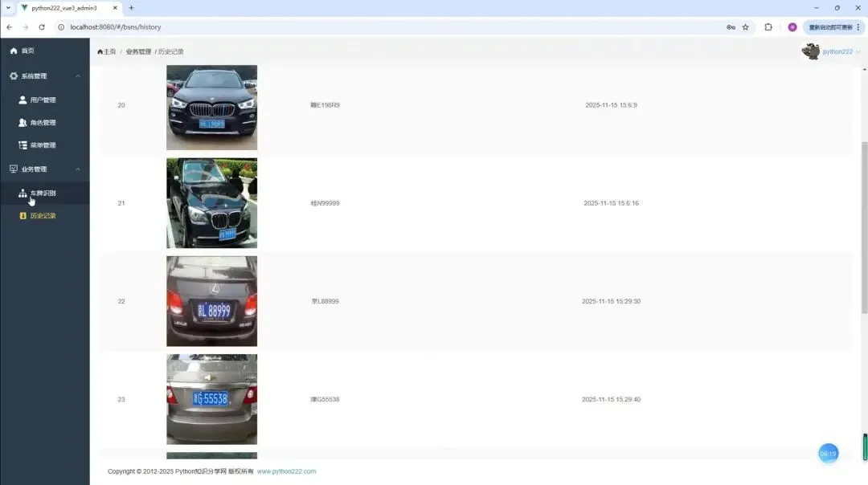
Task: Open a new browser tab
Action: (x=131, y=8)
